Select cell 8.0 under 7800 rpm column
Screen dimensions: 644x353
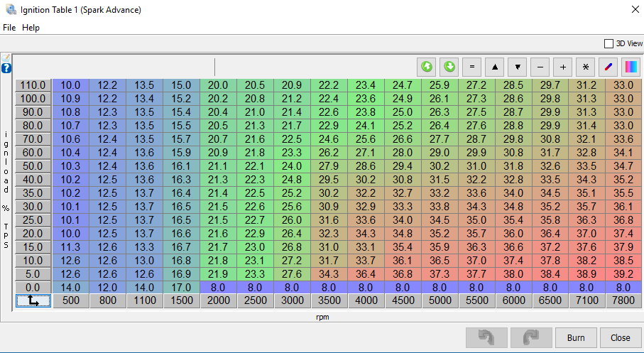[623, 288]
